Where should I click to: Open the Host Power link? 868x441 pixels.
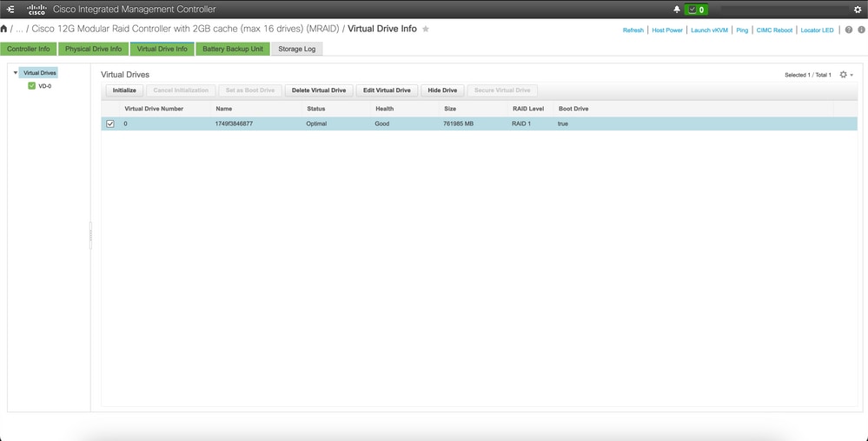[667, 30]
